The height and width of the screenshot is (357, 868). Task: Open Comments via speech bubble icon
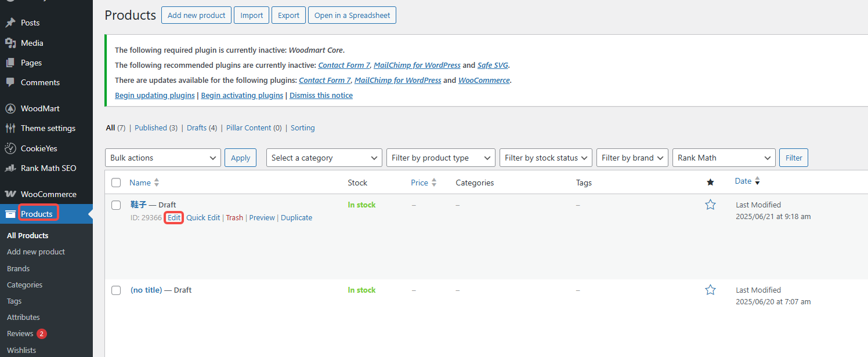coord(9,82)
